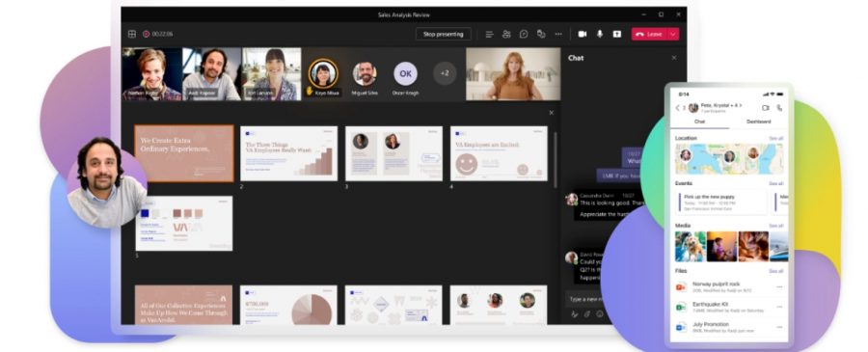Click the avatar with the raised hand ring
868x352 pixels.
click(323, 73)
